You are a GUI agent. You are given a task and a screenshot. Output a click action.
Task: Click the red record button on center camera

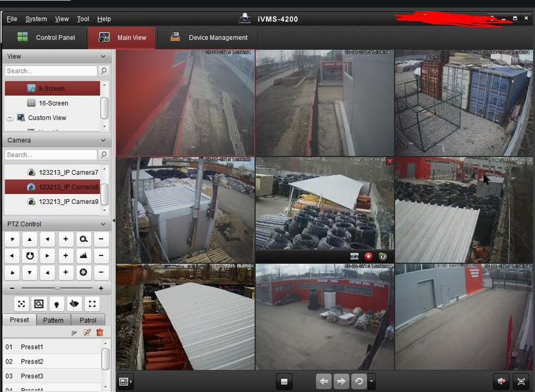[x=368, y=256]
